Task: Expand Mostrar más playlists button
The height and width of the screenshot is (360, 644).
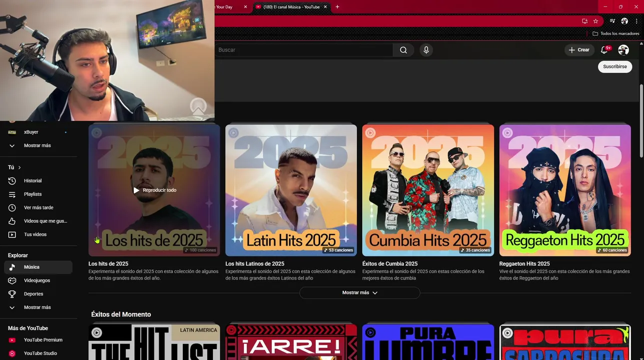Action: coord(360,292)
